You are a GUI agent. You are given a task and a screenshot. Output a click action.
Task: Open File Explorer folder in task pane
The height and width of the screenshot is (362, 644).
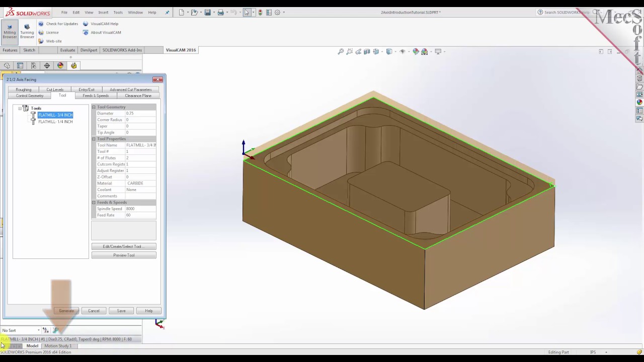639,86
